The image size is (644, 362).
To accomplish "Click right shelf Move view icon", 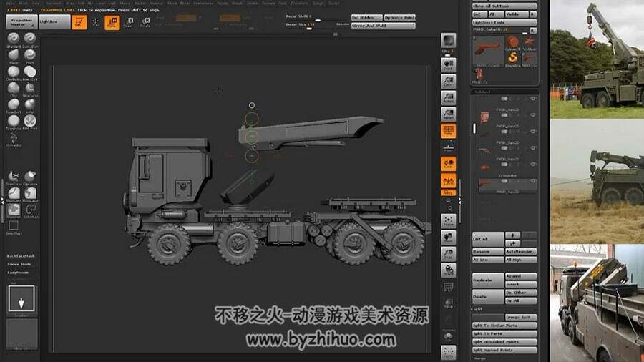I will click(448, 238).
